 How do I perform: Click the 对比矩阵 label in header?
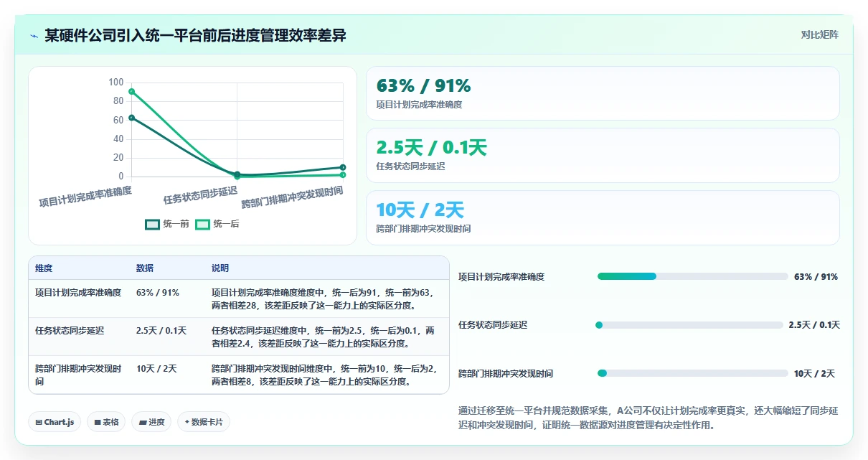point(819,34)
